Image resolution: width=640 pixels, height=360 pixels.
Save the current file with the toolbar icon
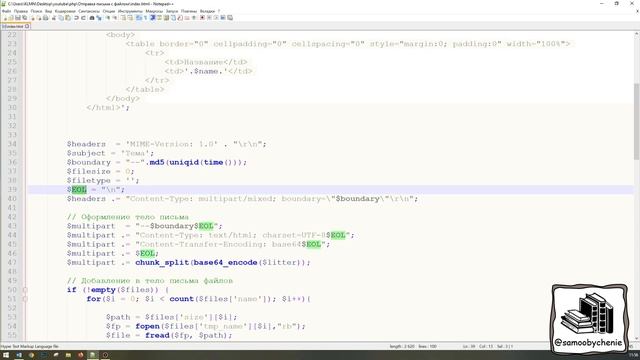point(18,18)
